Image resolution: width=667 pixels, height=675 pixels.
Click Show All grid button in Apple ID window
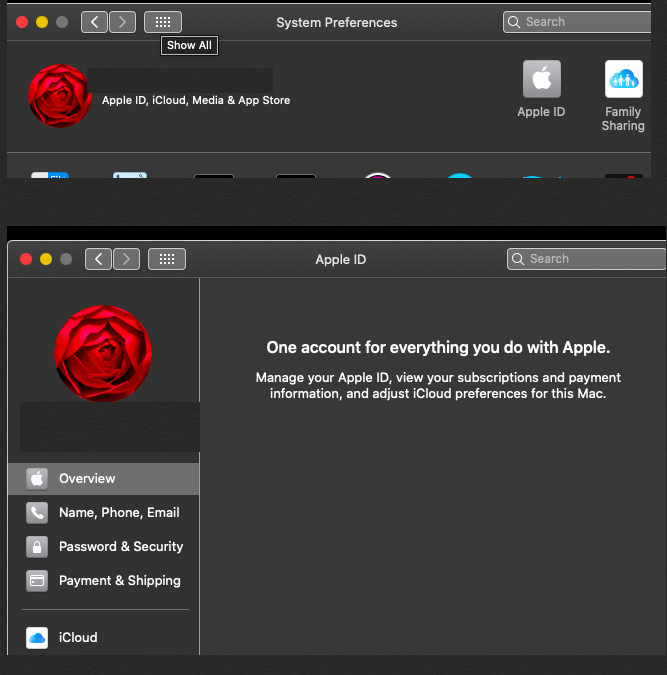tap(167, 259)
